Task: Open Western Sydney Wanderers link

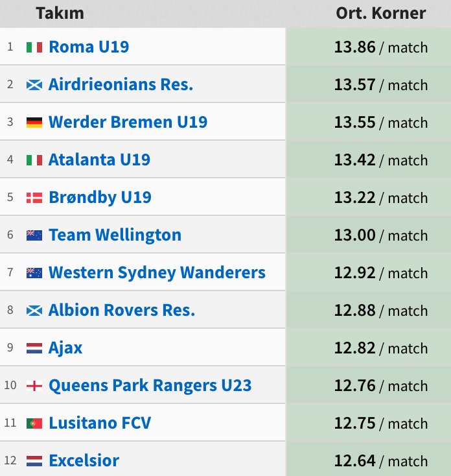Action: click(x=157, y=272)
